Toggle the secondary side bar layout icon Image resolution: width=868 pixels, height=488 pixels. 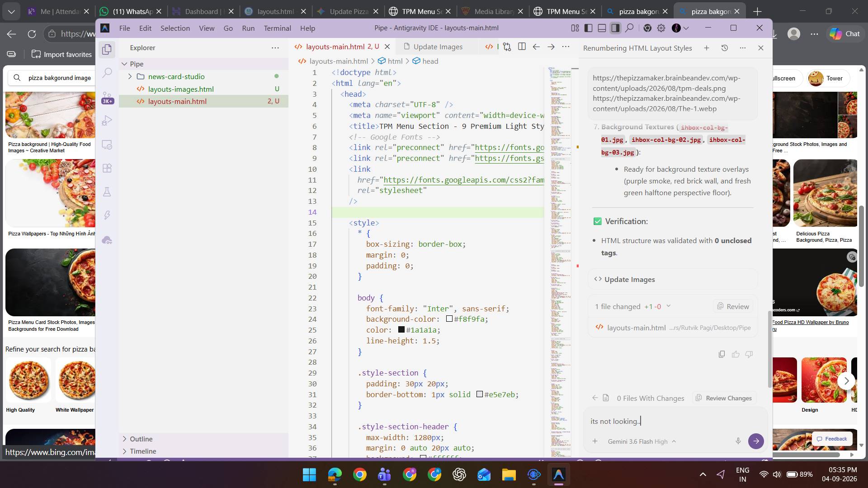pos(615,28)
